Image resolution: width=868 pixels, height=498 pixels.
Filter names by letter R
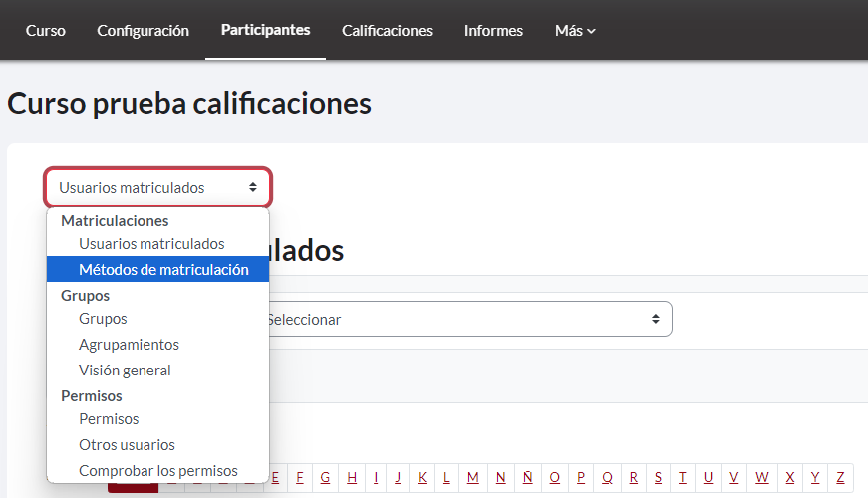click(633, 477)
